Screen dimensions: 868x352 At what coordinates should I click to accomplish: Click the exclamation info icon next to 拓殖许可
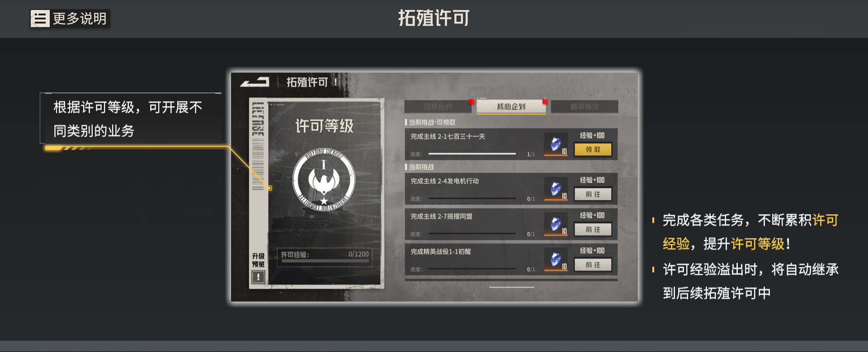(335, 82)
